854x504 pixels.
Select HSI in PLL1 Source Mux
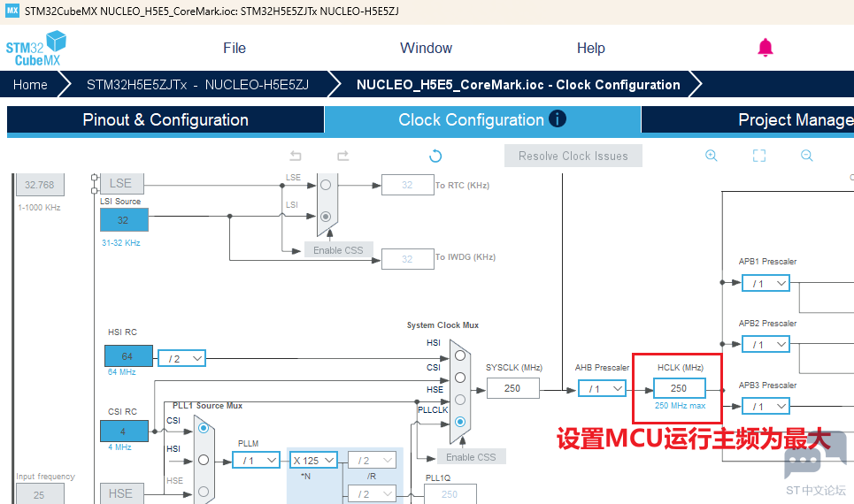204,460
